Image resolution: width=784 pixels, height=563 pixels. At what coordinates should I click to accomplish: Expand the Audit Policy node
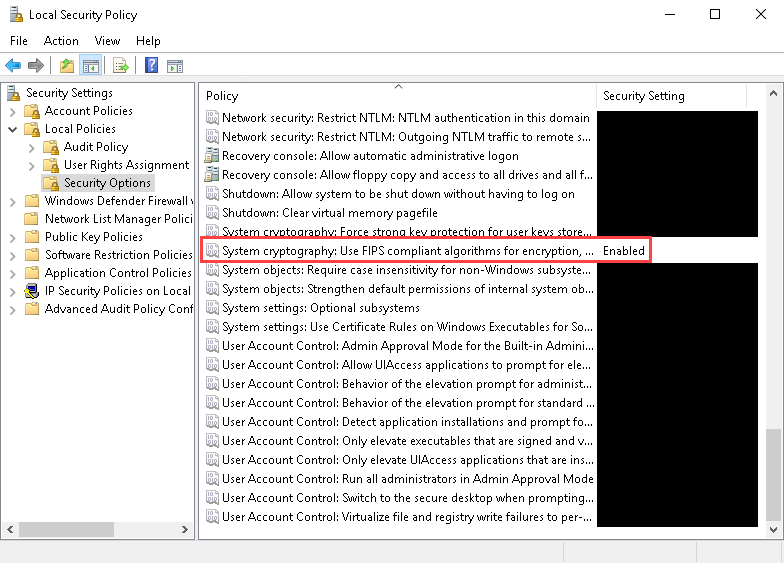(31, 147)
